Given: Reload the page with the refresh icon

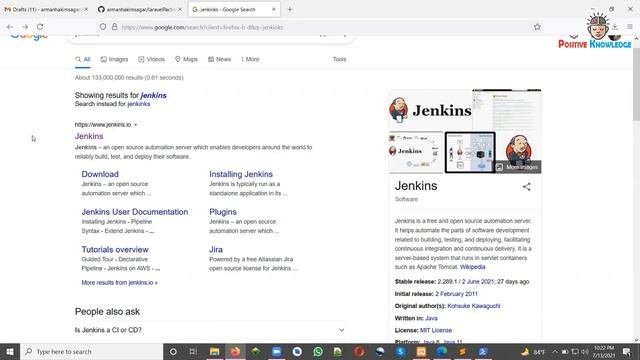Looking at the screenshot, I should pos(40,27).
